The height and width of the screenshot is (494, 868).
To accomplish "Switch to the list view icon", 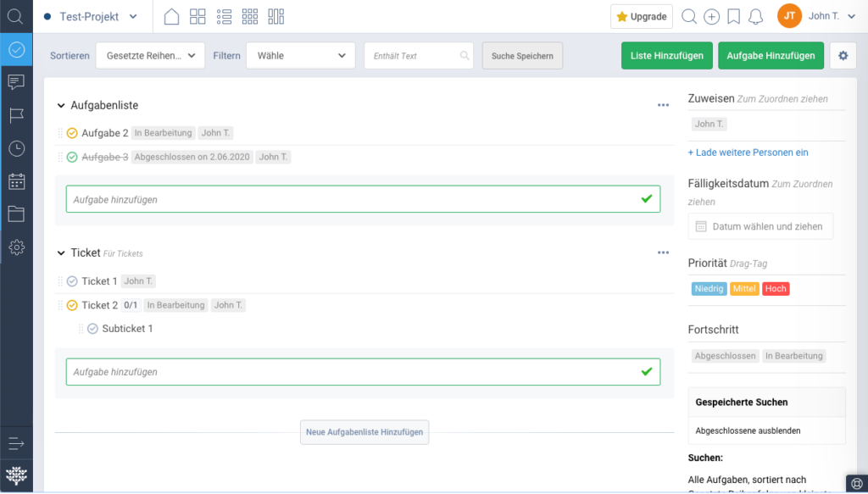I will point(224,15).
